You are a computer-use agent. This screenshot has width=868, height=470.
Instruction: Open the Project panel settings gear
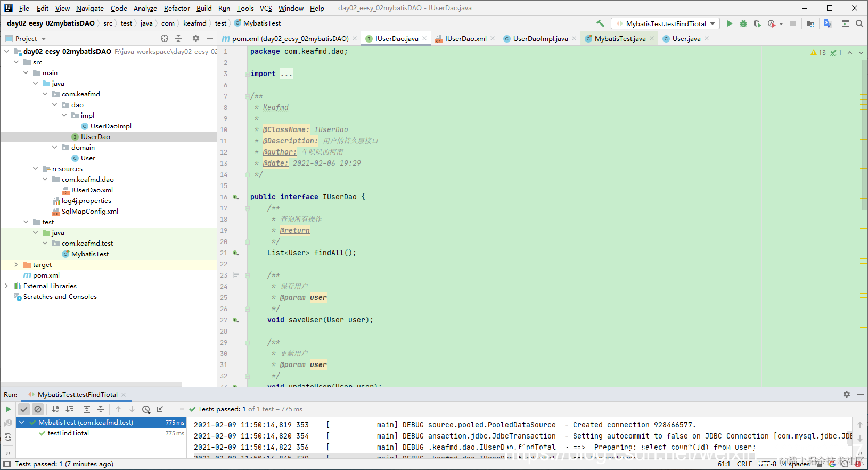[196, 38]
